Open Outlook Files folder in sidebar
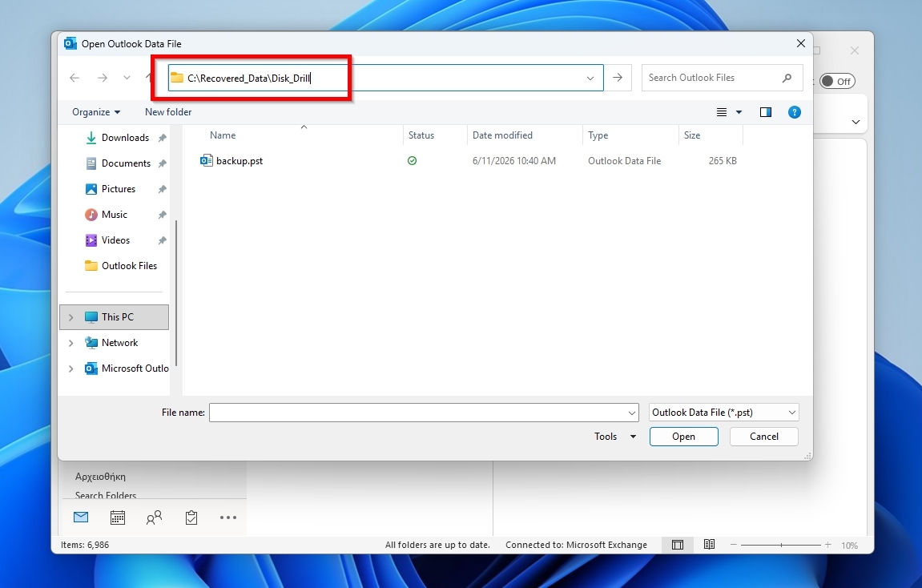Viewport: 922px width, 588px height. pos(129,266)
